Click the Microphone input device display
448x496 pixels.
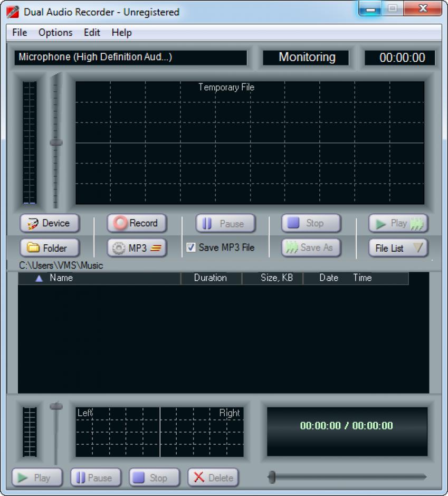[130, 58]
